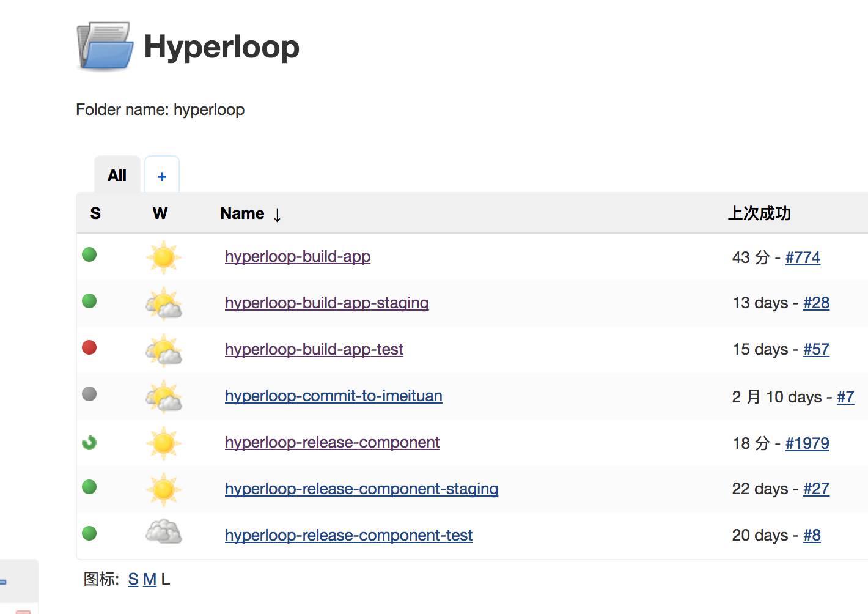
Task: Click the Hyperloop folder icon
Action: [x=106, y=46]
